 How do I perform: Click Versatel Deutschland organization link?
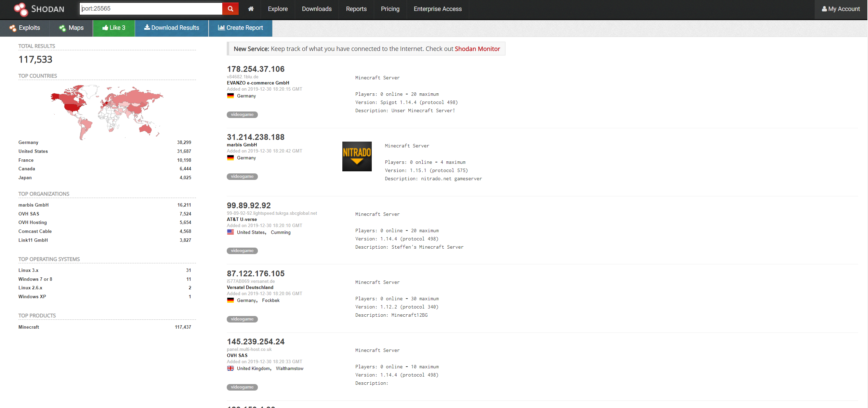[250, 287]
